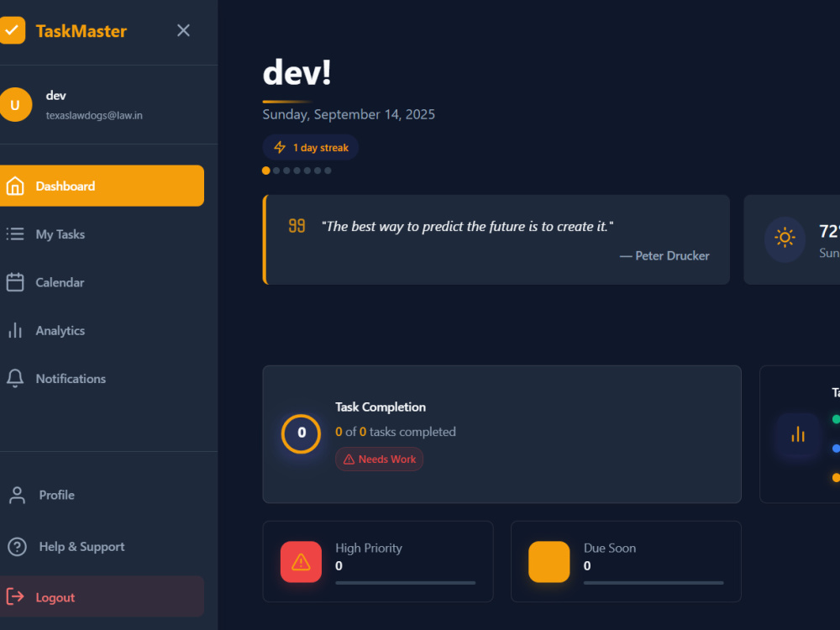The width and height of the screenshot is (840, 630).
Task: Click the Notifications bell icon
Action: (15, 378)
